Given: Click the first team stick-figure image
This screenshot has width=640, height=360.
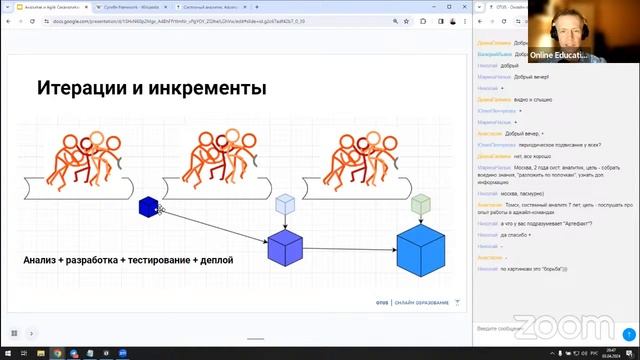Looking at the screenshot, I should click(x=84, y=160).
